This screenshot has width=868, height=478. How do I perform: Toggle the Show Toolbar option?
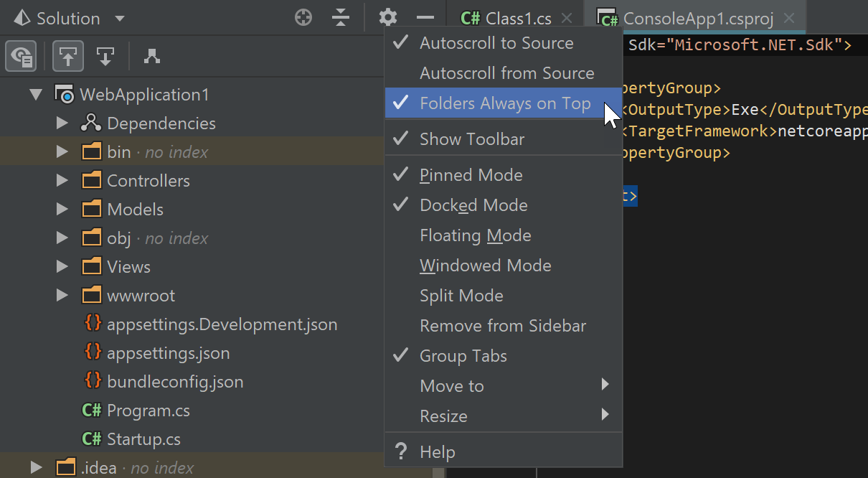pos(471,139)
